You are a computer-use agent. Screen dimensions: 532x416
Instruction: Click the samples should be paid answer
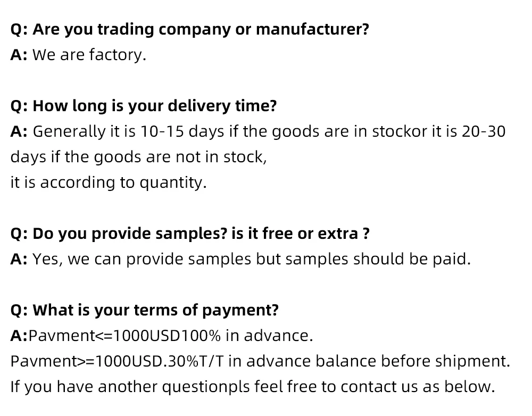(x=251, y=259)
